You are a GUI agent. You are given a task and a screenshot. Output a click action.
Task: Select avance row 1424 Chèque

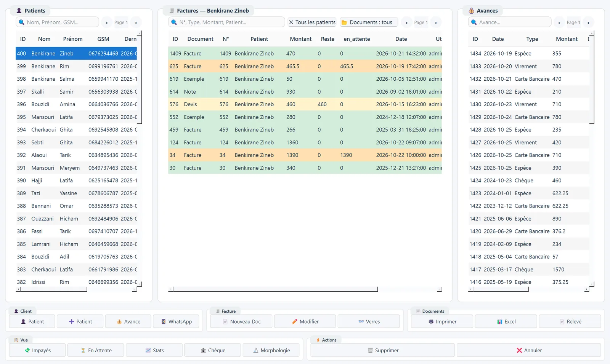point(529,180)
